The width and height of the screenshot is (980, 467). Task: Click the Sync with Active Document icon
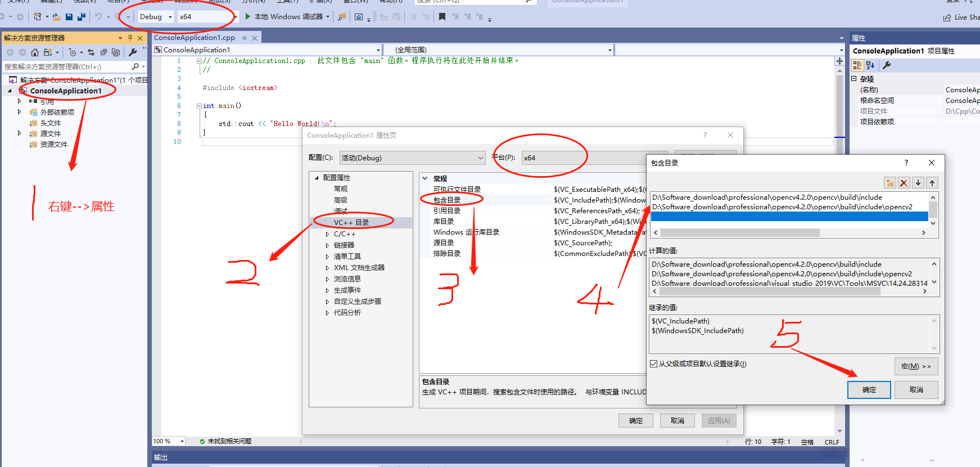point(91,52)
